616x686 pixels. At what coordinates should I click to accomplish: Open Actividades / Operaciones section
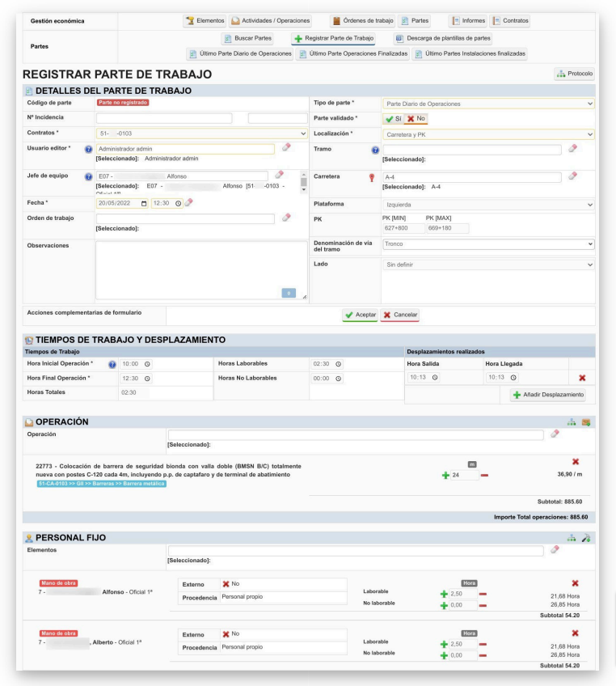tap(270, 20)
